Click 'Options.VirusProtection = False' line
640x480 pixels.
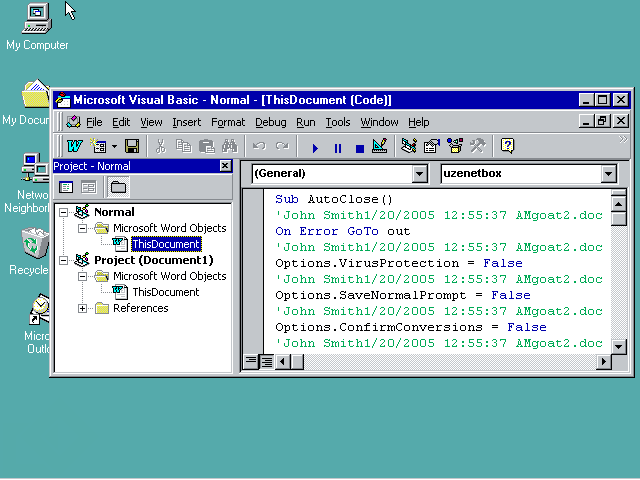(399, 263)
